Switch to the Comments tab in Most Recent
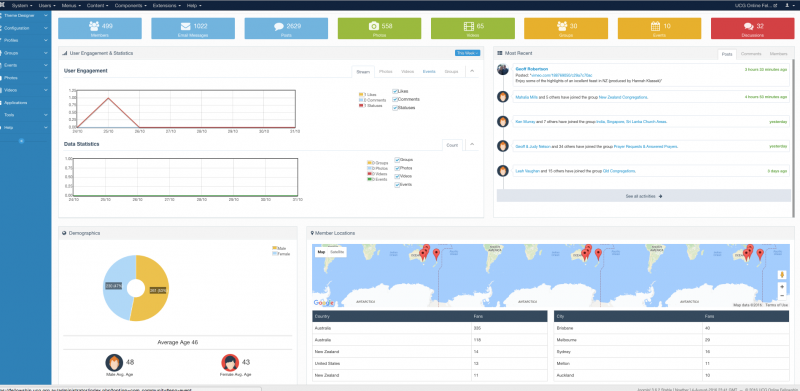 (x=751, y=54)
